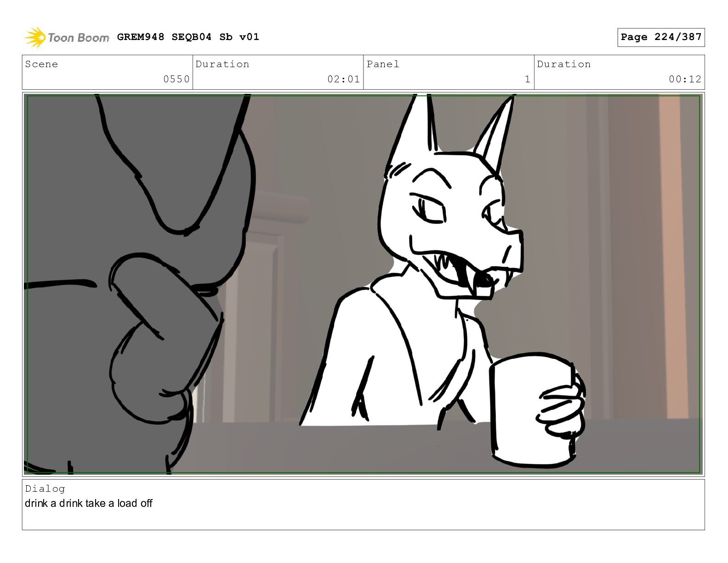728x563 pixels.
Task: Select the project title GREM948 SEQB04 Sb v01
Action: [188, 37]
